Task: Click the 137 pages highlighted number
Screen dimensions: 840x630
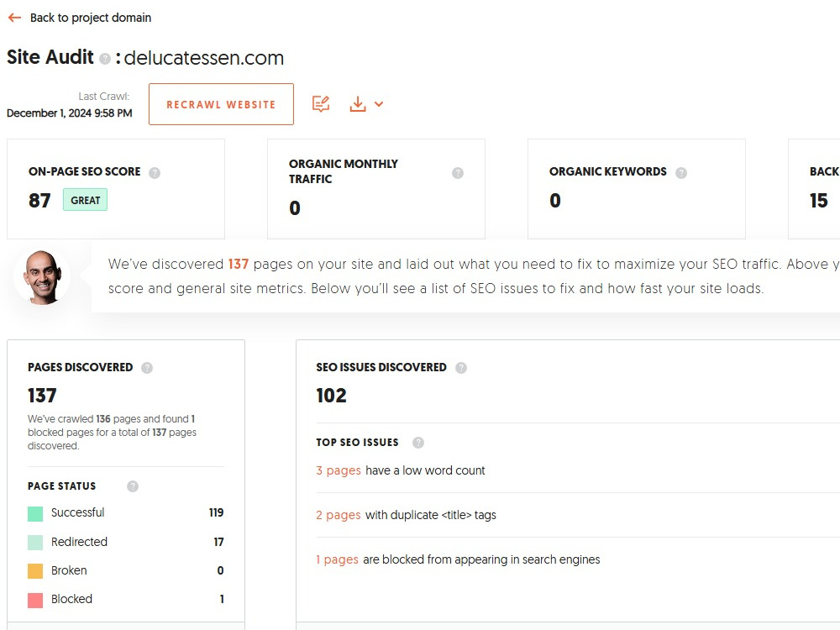Action: point(239,264)
